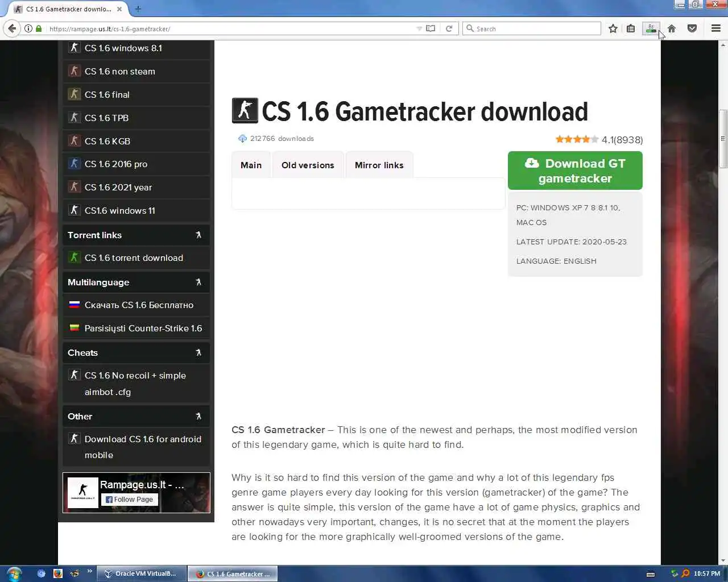The width and height of the screenshot is (728, 582).
Task: Click the tray search magnifier icon
Action: pyautogui.click(x=685, y=574)
